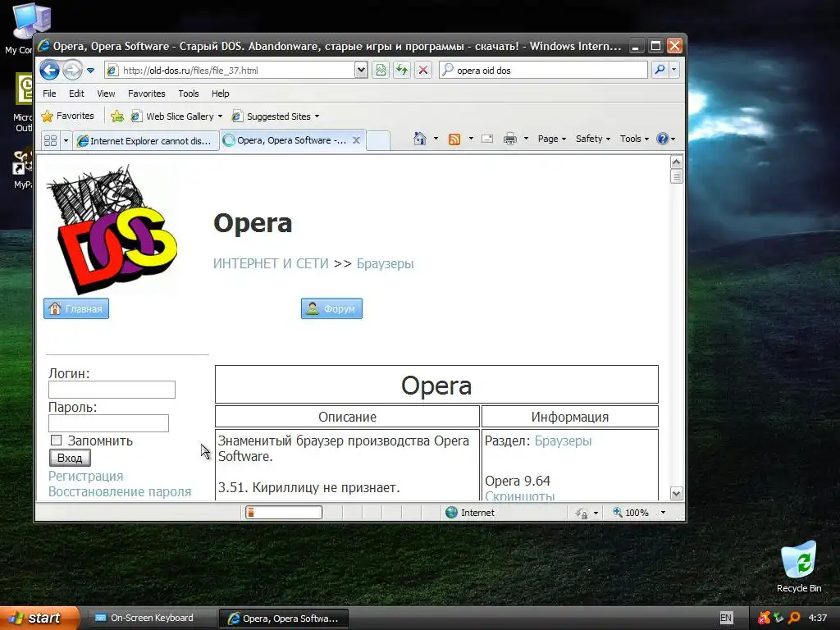
Task: Expand the Home button dropdown
Action: click(436, 139)
